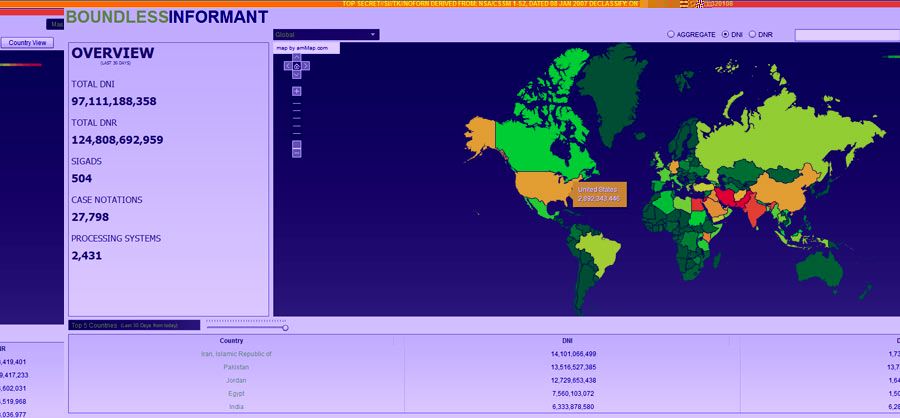Click the PROCESSING SYSTEMS count 2,431
The image size is (900, 418).
click(x=87, y=256)
